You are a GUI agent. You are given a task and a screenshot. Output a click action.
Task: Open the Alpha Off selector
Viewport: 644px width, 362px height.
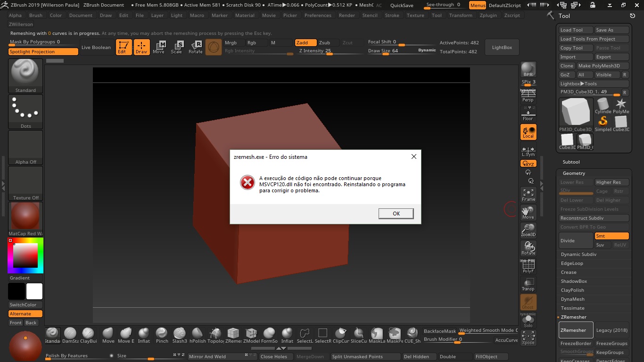tap(25, 148)
